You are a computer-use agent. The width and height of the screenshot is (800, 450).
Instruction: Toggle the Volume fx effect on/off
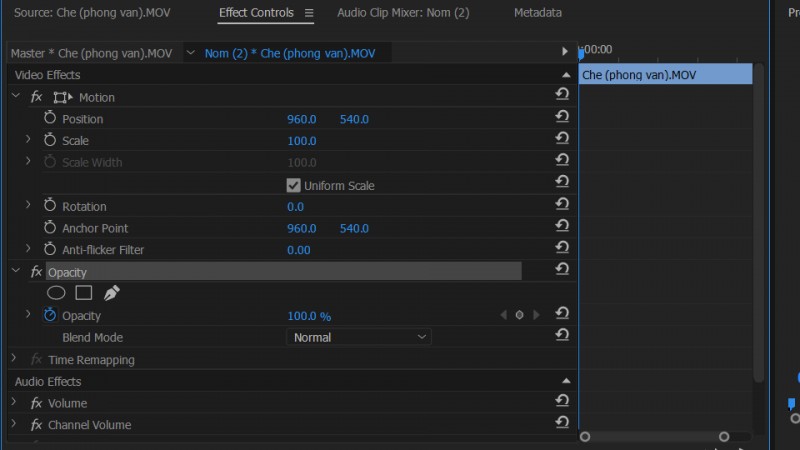[x=36, y=403]
